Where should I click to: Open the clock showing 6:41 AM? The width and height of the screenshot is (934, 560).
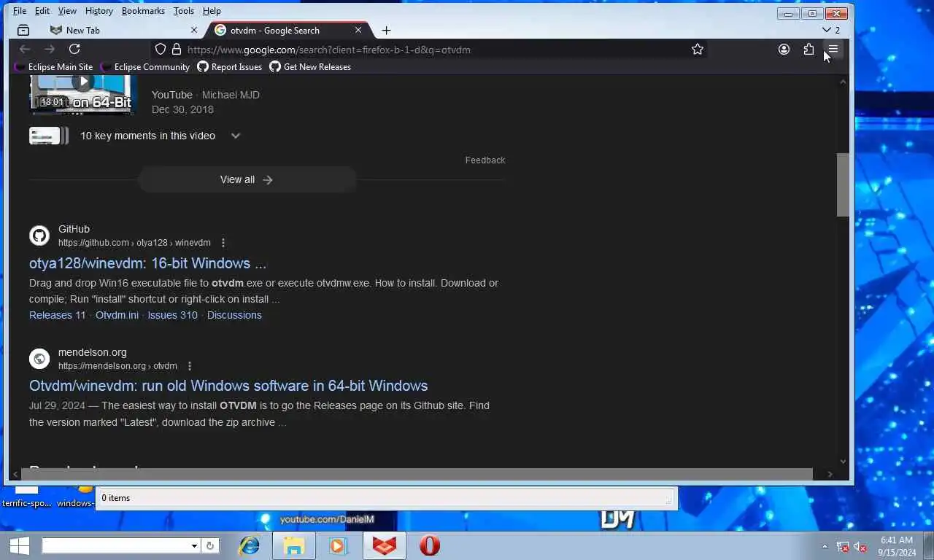pyautogui.click(x=897, y=546)
